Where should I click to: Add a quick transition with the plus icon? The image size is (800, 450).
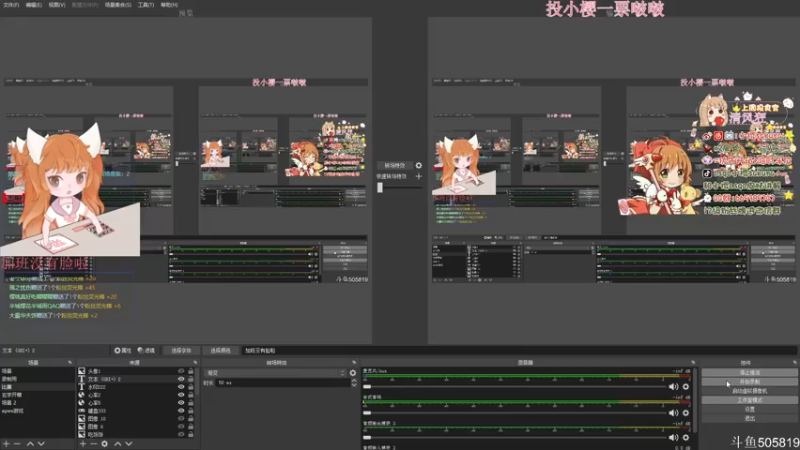pos(419,177)
